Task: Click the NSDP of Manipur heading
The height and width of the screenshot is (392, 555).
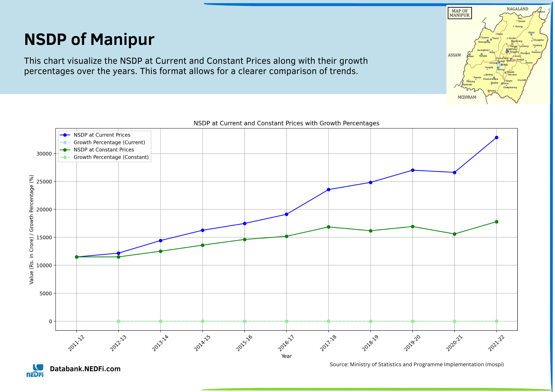Action: tap(89, 39)
